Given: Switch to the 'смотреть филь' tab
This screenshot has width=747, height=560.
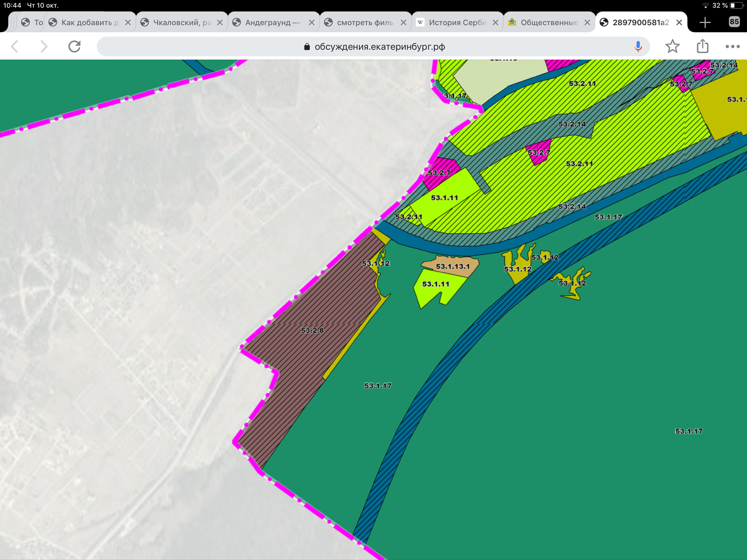Looking at the screenshot, I should [366, 23].
